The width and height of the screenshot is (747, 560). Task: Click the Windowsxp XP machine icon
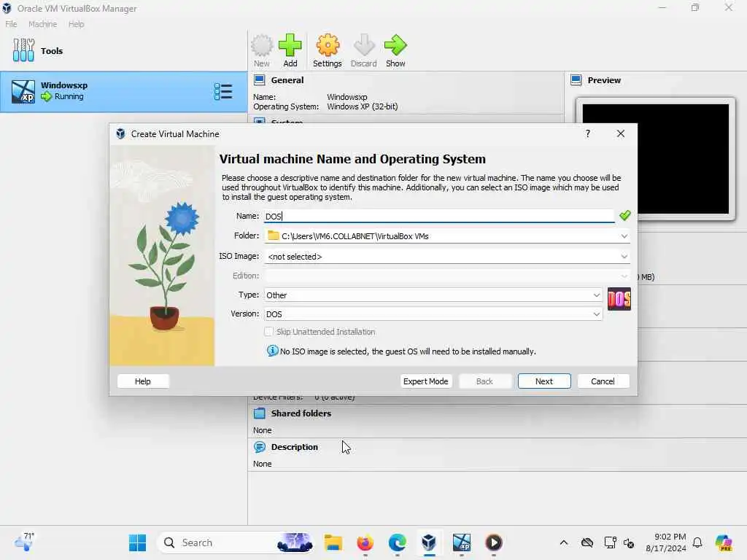pos(23,91)
